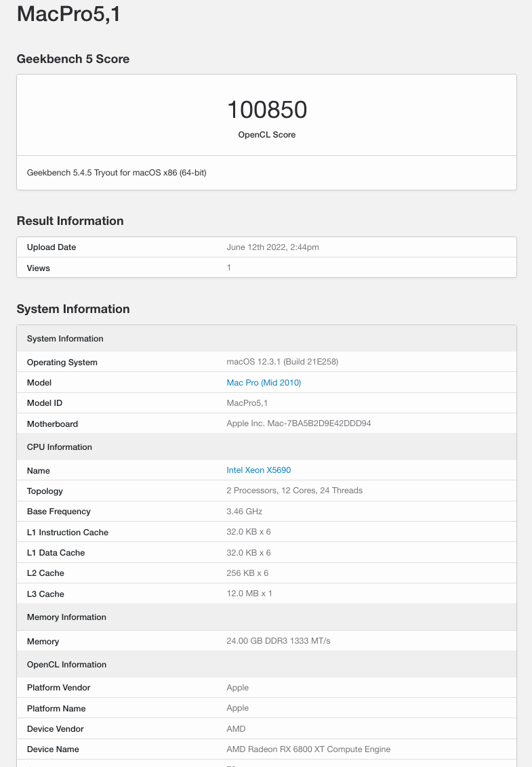Screen dimensions: 532x767
Task: Select the 3.46 GHz base frequency value
Action: coord(244,511)
